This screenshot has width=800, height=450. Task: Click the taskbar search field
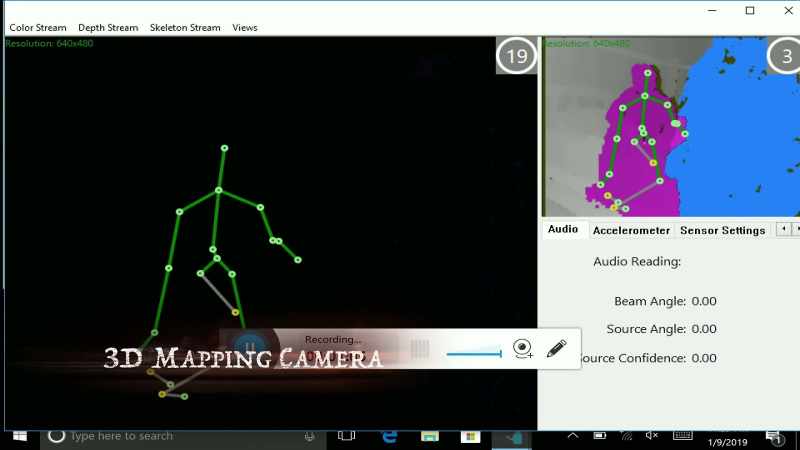coord(184,436)
